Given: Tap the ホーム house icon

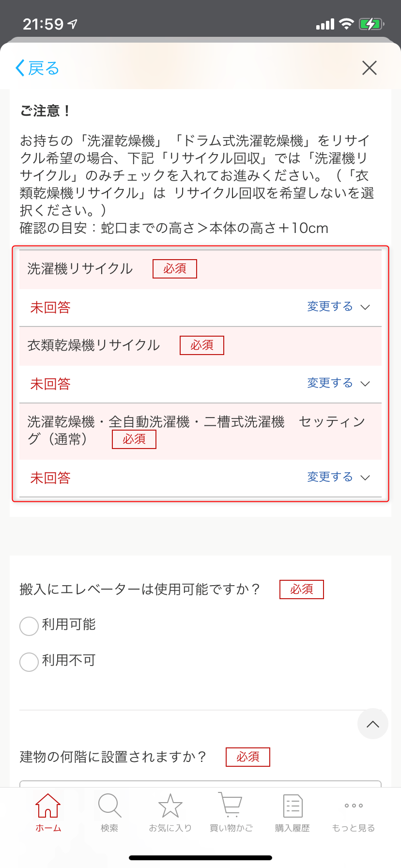Looking at the screenshot, I should coord(48,806).
